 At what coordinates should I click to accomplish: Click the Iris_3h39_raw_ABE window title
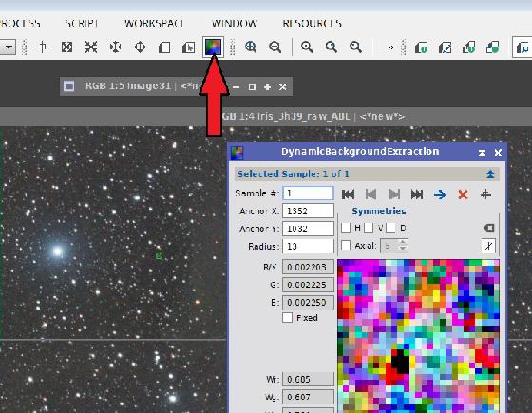pyautogui.click(x=313, y=117)
